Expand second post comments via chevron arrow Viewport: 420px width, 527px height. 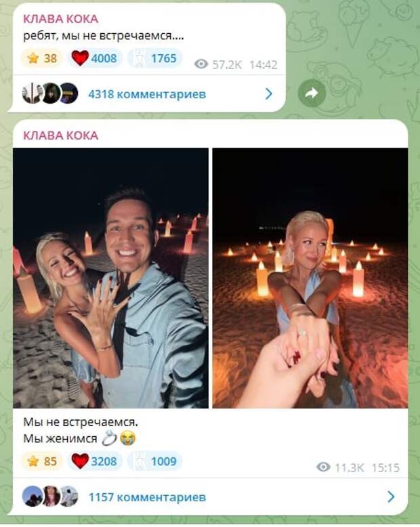[x=391, y=497]
